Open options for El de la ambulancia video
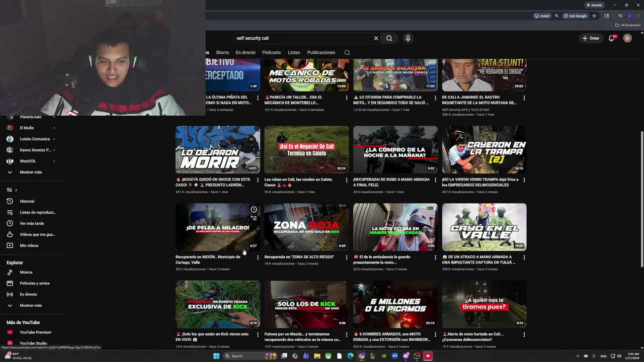Screen dimensions: 644x362 435,257
